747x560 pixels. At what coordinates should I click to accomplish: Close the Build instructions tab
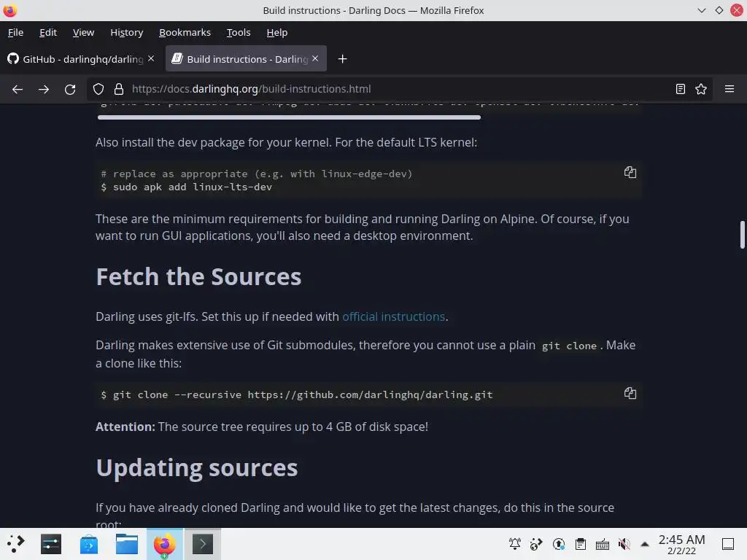click(315, 58)
